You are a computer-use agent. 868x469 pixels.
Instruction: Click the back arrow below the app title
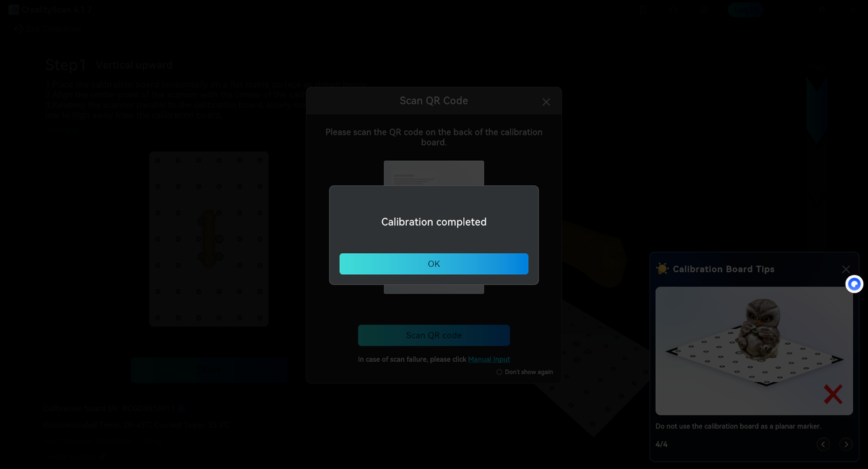(x=18, y=29)
